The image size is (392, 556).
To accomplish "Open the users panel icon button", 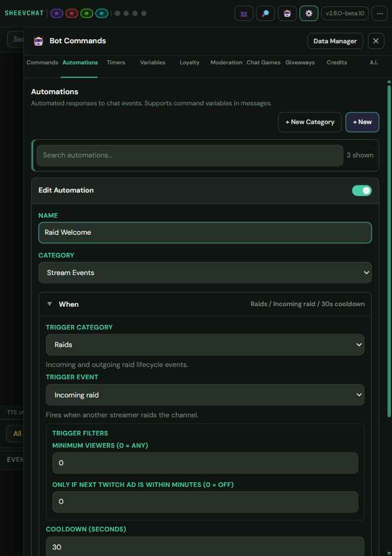I will tap(244, 13).
